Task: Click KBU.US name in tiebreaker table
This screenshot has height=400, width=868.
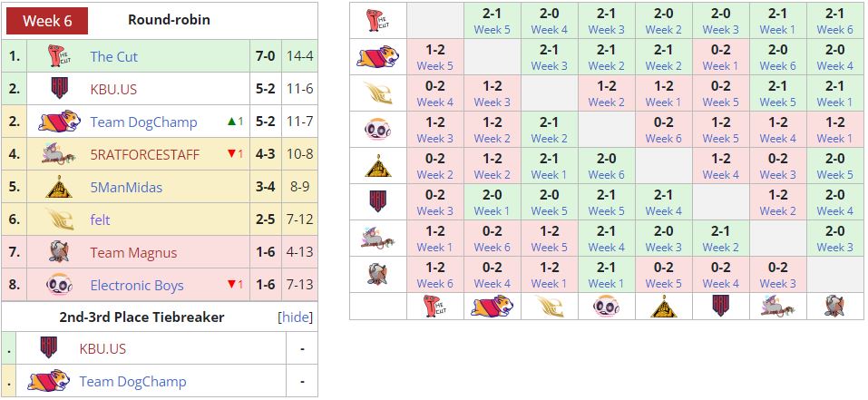Action: [x=102, y=348]
